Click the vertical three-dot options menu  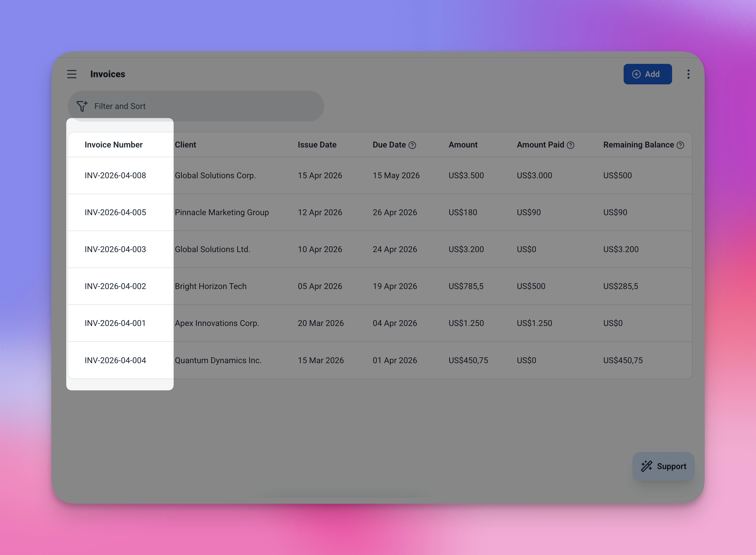click(x=688, y=74)
